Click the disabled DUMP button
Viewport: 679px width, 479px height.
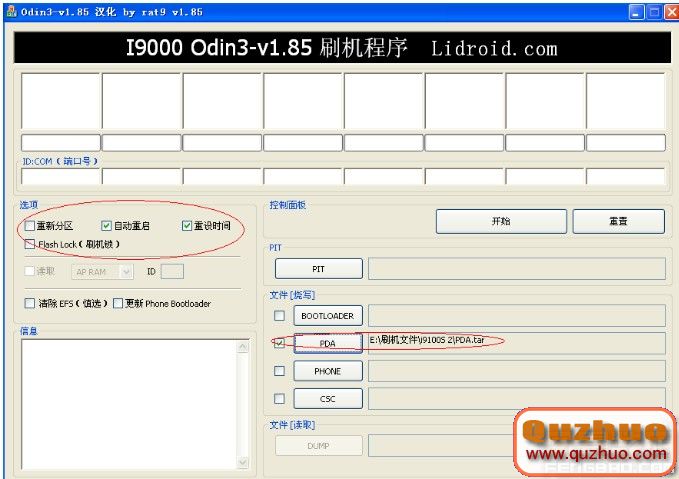[319, 446]
